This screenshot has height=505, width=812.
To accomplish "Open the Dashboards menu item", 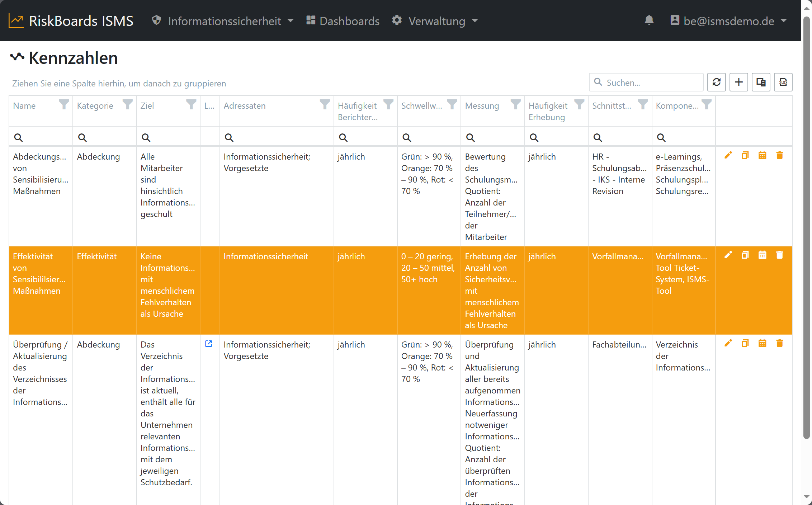I will (343, 21).
